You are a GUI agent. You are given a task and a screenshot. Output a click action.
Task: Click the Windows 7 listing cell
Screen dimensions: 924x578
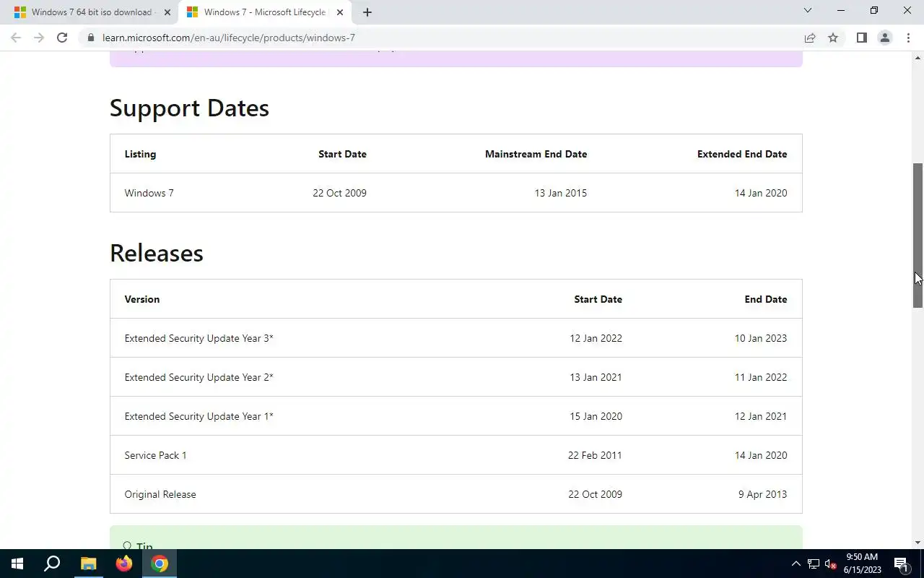pos(149,193)
